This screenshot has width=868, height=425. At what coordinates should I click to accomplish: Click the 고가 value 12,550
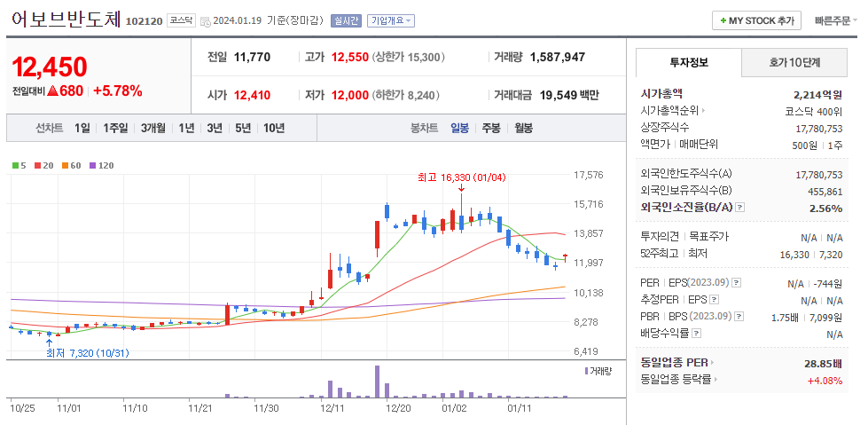point(350,57)
